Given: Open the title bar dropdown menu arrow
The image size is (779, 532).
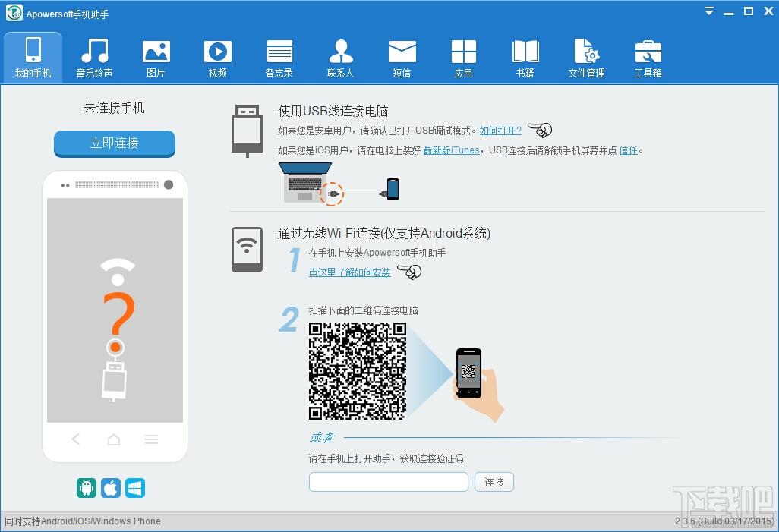Looking at the screenshot, I should [709, 11].
